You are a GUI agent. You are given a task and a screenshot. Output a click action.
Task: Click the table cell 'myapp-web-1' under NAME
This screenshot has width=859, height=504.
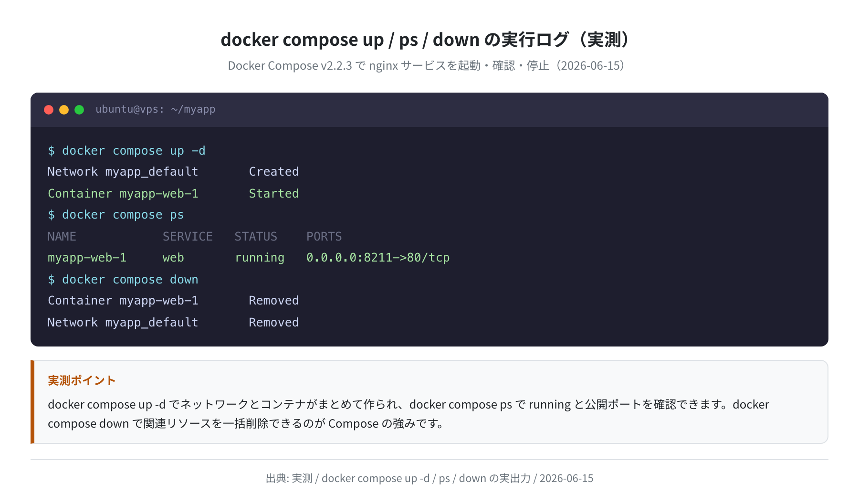87,258
